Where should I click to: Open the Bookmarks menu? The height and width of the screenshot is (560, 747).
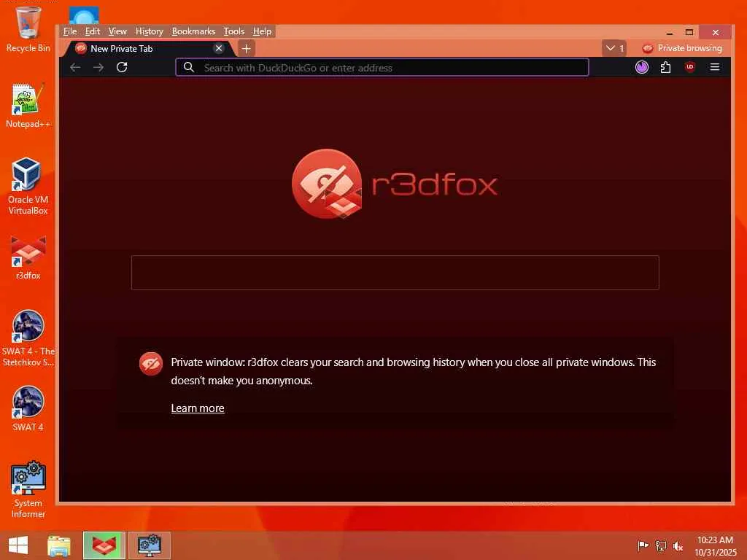[x=193, y=31]
